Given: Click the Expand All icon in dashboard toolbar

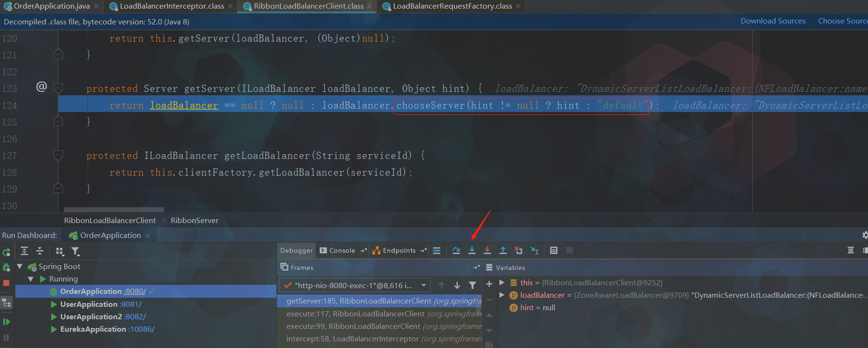Looking at the screenshot, I should click(x=24, y=251).
